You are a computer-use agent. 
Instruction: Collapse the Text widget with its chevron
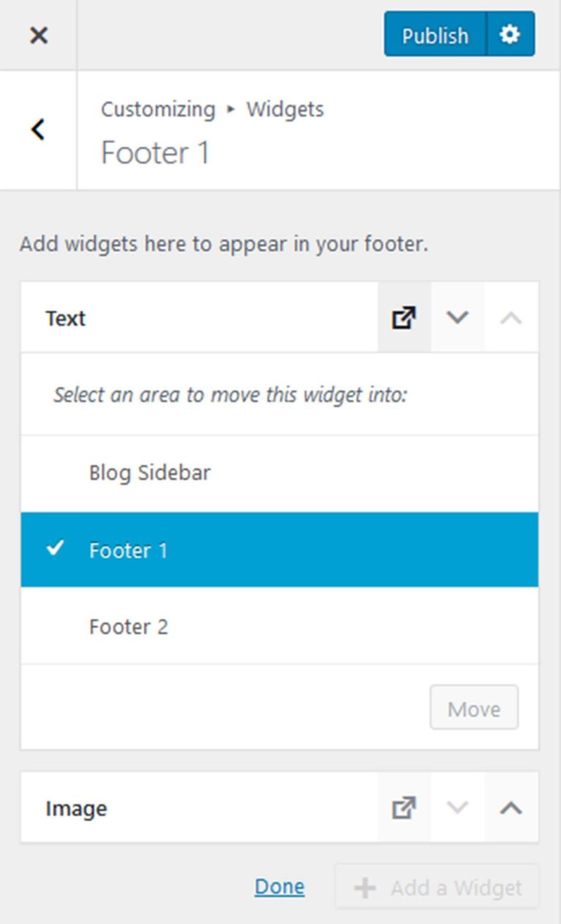pos(456,317)
